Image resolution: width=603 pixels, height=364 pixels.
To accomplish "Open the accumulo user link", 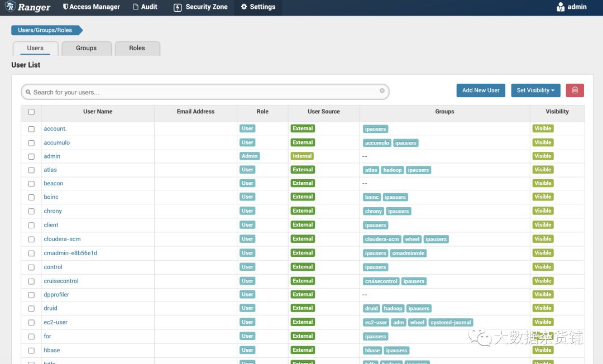I will pos(56,142).
